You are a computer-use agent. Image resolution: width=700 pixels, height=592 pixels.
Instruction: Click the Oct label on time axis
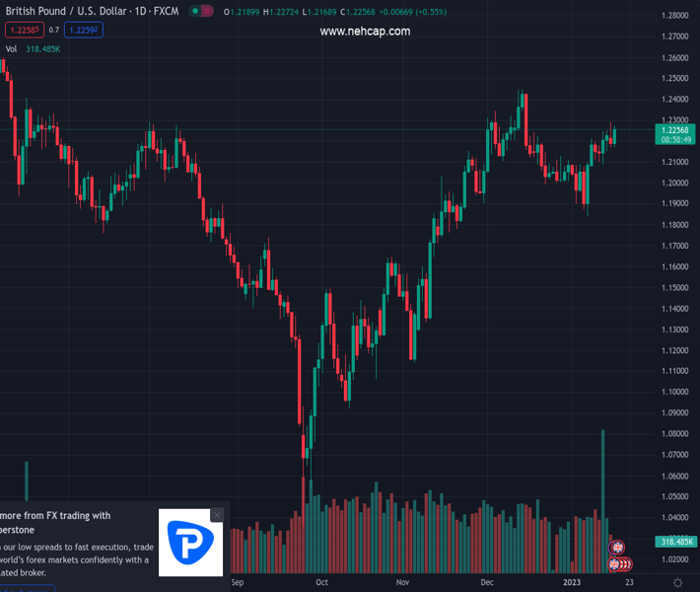320,582
